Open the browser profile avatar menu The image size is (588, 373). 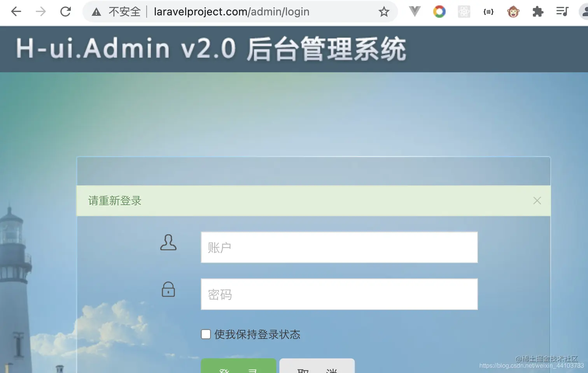click(x=585, y=12)
